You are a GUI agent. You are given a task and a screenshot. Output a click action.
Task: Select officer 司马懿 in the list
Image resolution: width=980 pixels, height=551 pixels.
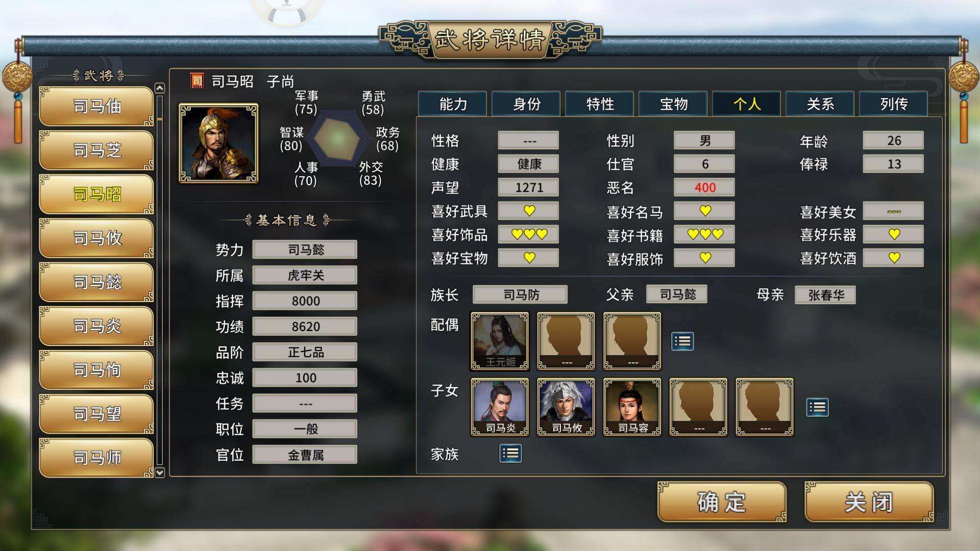pos(96,282)
